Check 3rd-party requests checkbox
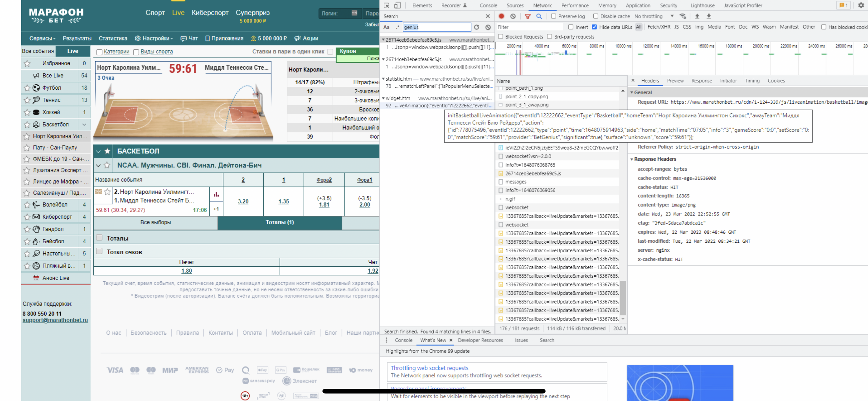Viewport: 868px width, 401px height. pyautogui.click(x=550, y=37)
